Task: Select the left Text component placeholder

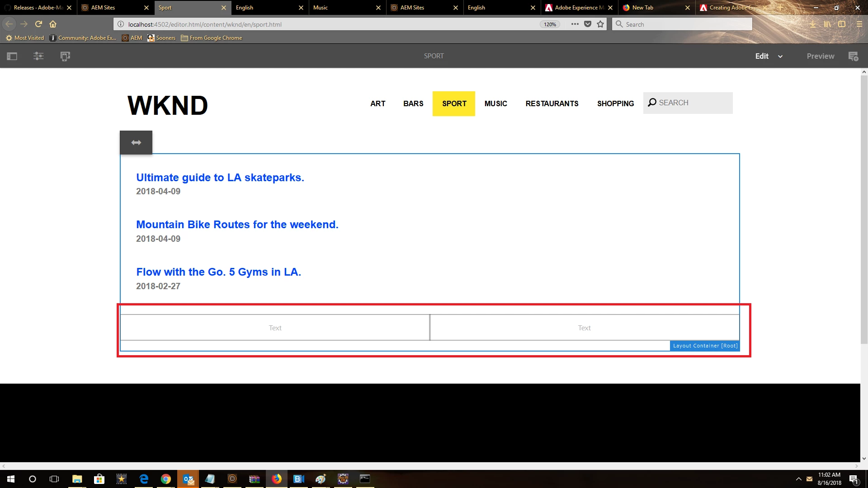Action: coord(275,328)
